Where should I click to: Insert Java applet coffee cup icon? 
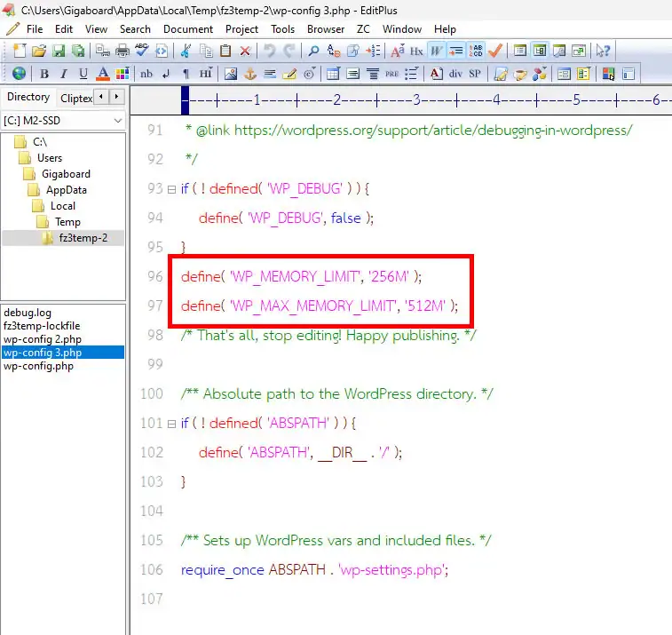520,74
